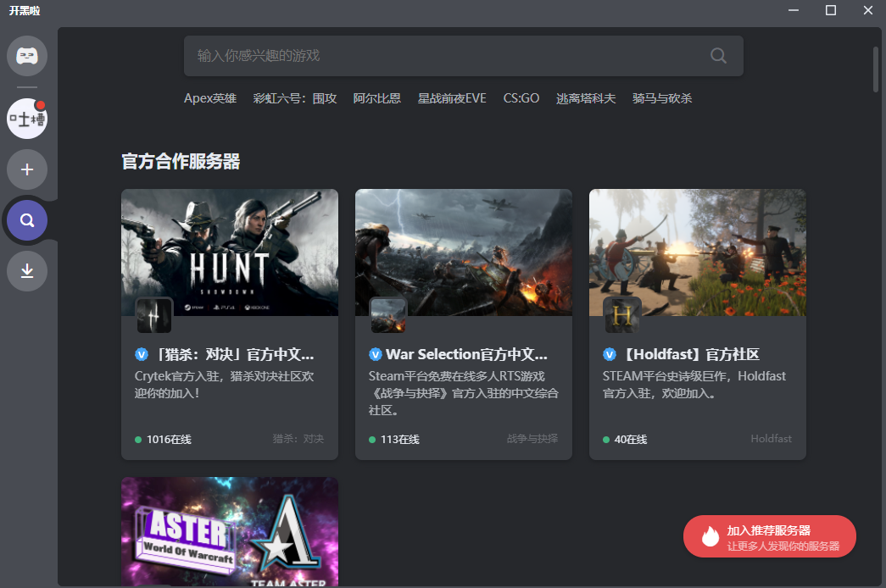Open the Hunt Showdown server banner
This screenshot has width=886, height=588.
pyautogui.click(x=230, y=252)
